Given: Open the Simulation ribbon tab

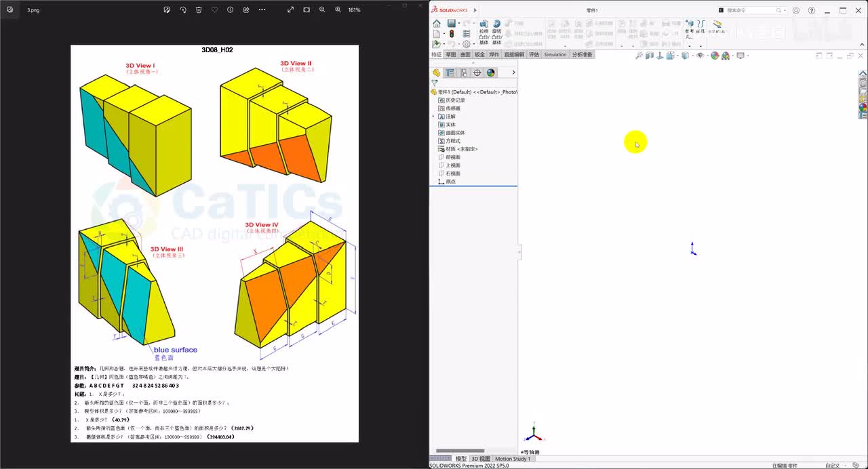Looking at the screenshot, I should point(555,55).
